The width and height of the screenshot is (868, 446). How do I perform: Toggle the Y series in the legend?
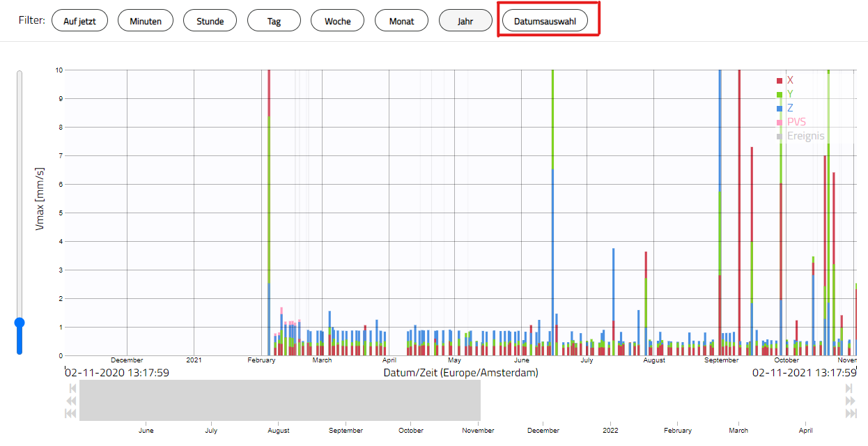point(785,94)
